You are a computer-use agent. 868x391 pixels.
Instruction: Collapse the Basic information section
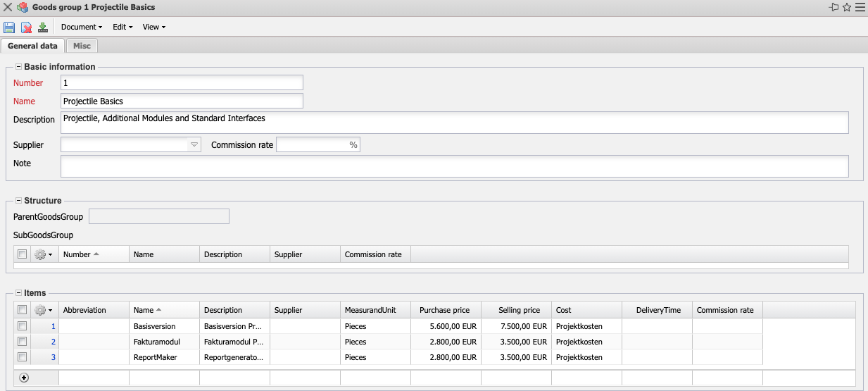[x=18, y=67]
